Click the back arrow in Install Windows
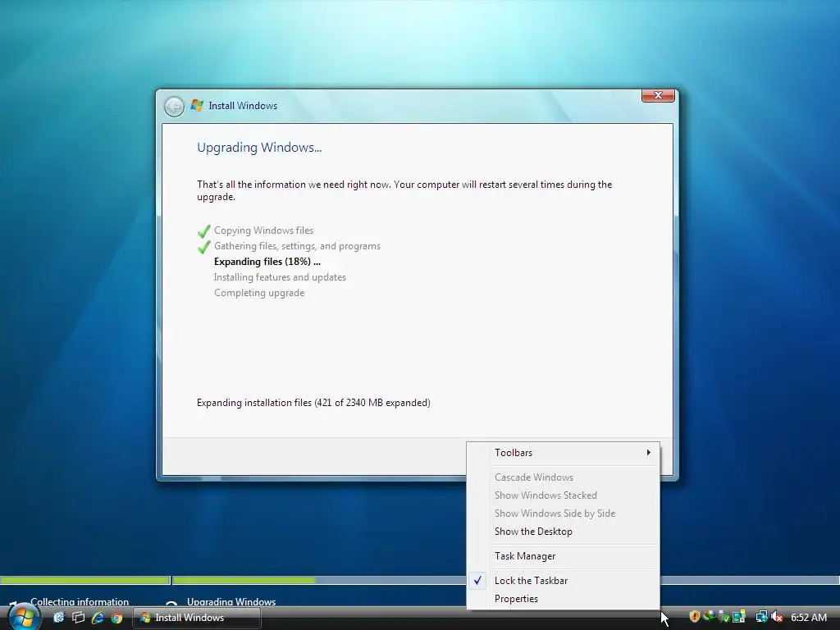 (174, 106)
